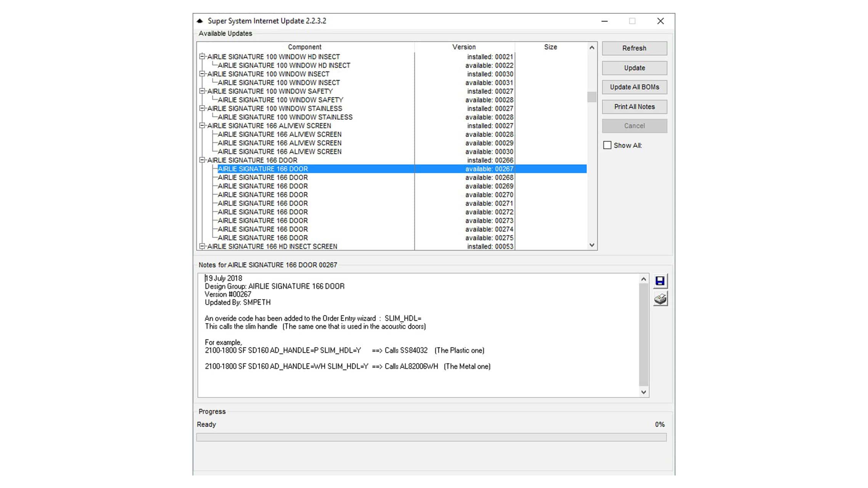Click the Component column header to sort
Image resolution: width=868 pixels, height=488 pixels.
305,47
